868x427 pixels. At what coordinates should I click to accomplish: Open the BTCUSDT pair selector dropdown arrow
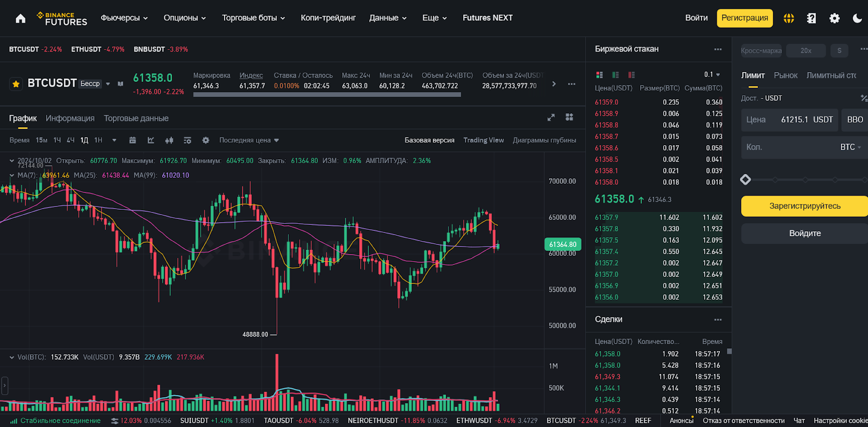coord(108,83)
